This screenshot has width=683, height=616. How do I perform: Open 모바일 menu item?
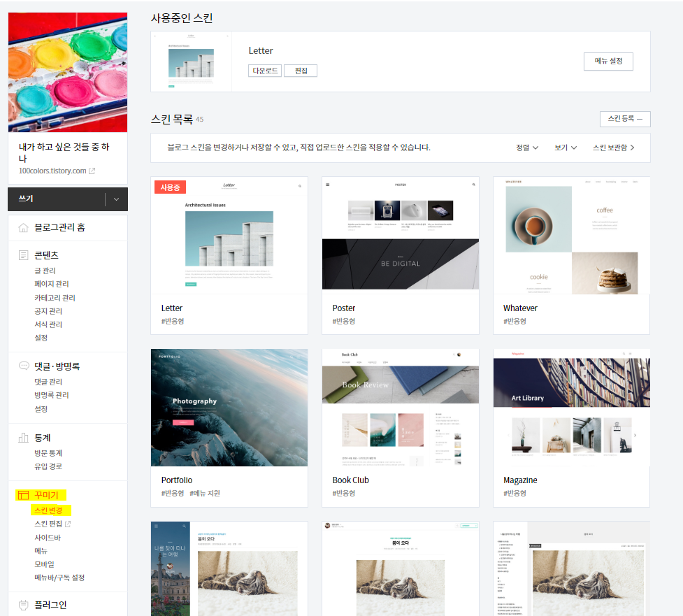click(x=45, y=564)
